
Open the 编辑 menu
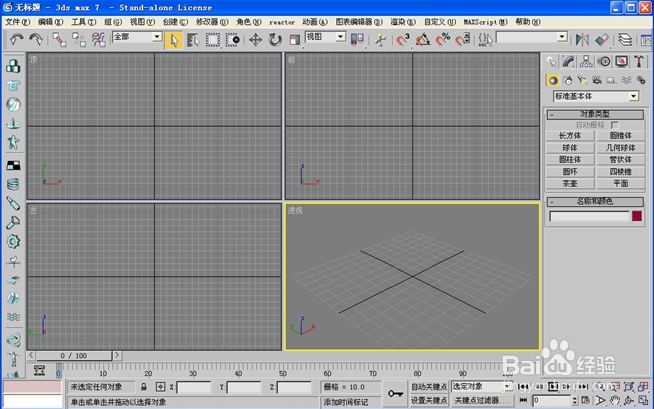[x=50, y=22]
